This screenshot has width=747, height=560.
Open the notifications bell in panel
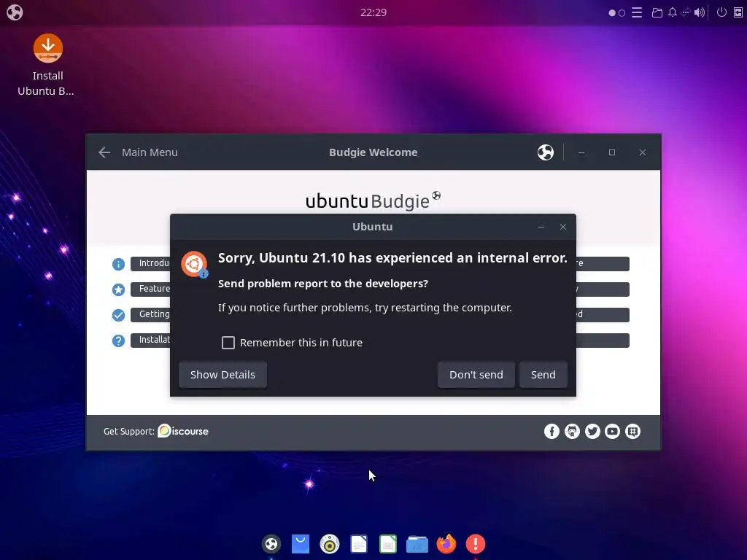672,12
